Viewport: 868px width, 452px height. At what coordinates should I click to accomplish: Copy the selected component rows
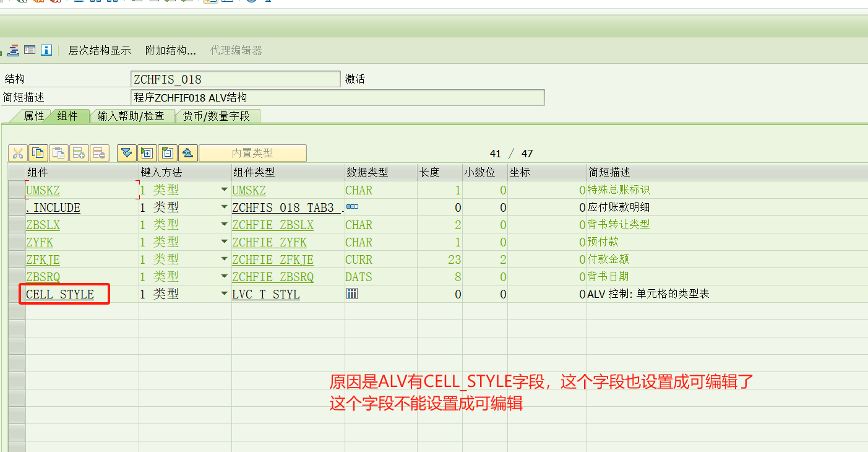pos(38,153)
